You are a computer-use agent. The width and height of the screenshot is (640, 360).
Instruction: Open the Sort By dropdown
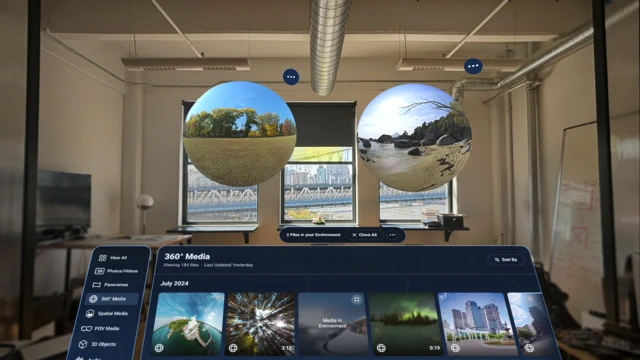(x=506, y=260)
